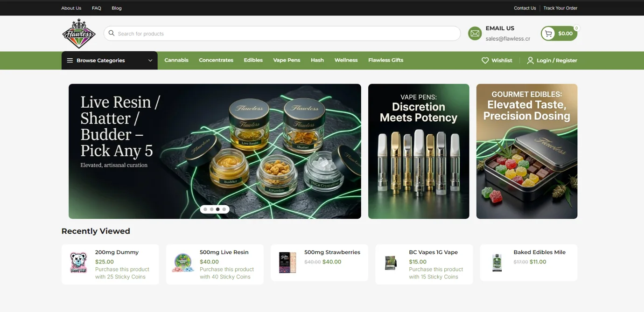The height and width of the screenshot is (312, 644).
Task: Open the Cannabis category
Action: click(176, 60)
